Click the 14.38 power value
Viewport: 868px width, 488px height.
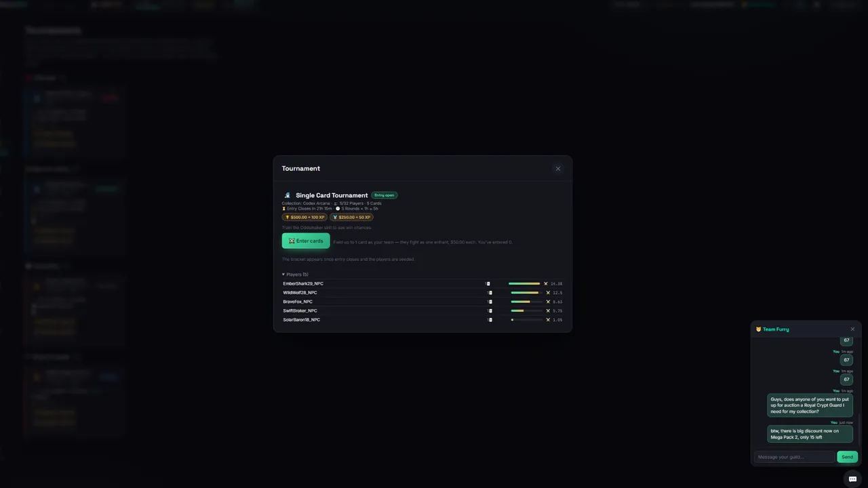(x=556, y=283)
